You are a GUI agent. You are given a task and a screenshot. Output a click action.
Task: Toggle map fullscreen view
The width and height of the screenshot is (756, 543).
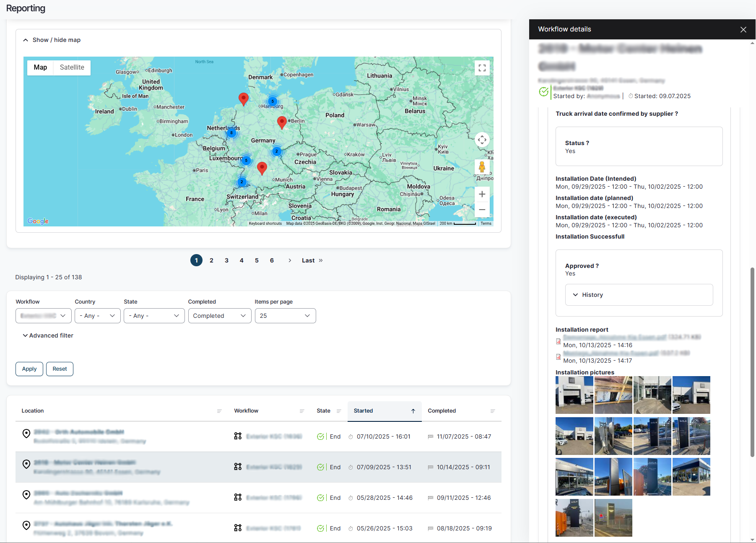482,68
